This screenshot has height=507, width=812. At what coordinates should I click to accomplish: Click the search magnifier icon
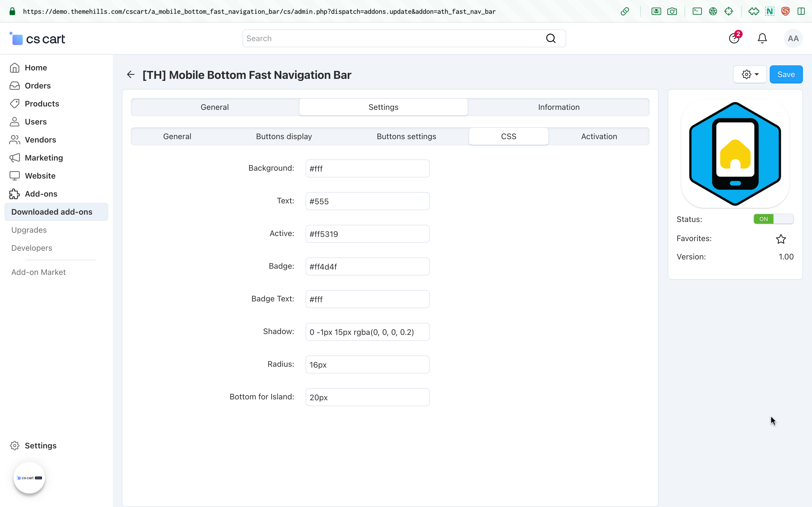[x=551, y=39]
